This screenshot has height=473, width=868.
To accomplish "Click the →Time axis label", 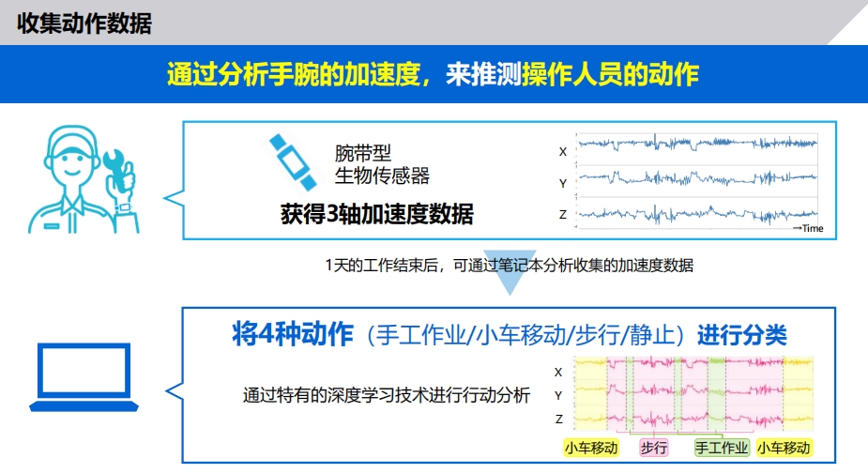I will point(808,228).
